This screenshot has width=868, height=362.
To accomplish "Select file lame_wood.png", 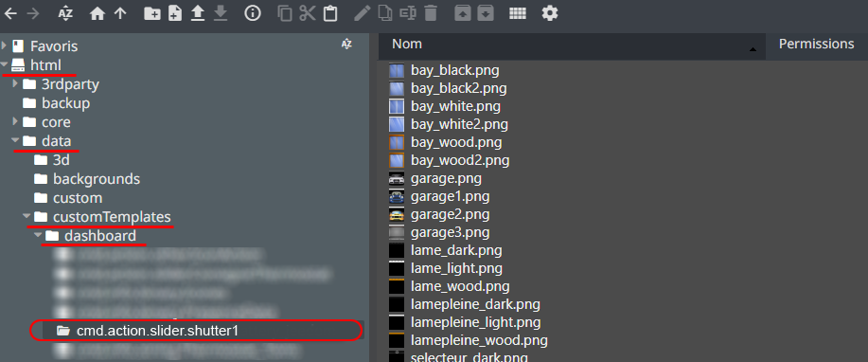I will click(x=460, y=286).
